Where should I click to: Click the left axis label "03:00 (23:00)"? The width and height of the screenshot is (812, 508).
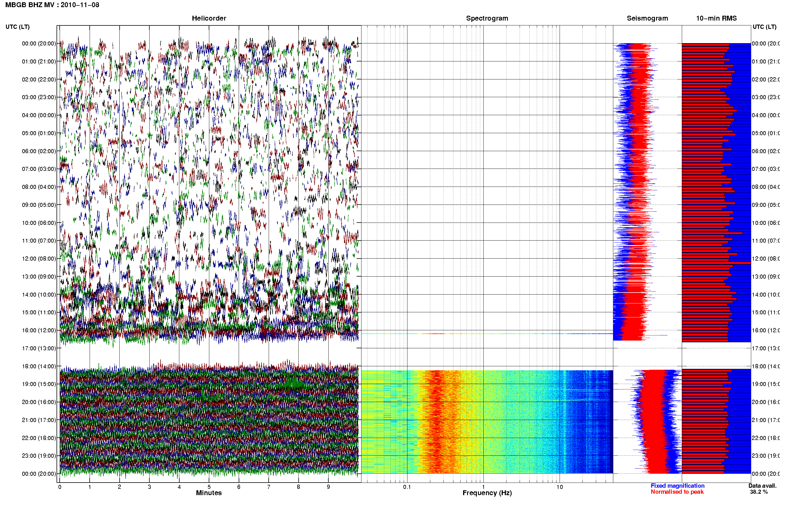[x=39, y=97]
